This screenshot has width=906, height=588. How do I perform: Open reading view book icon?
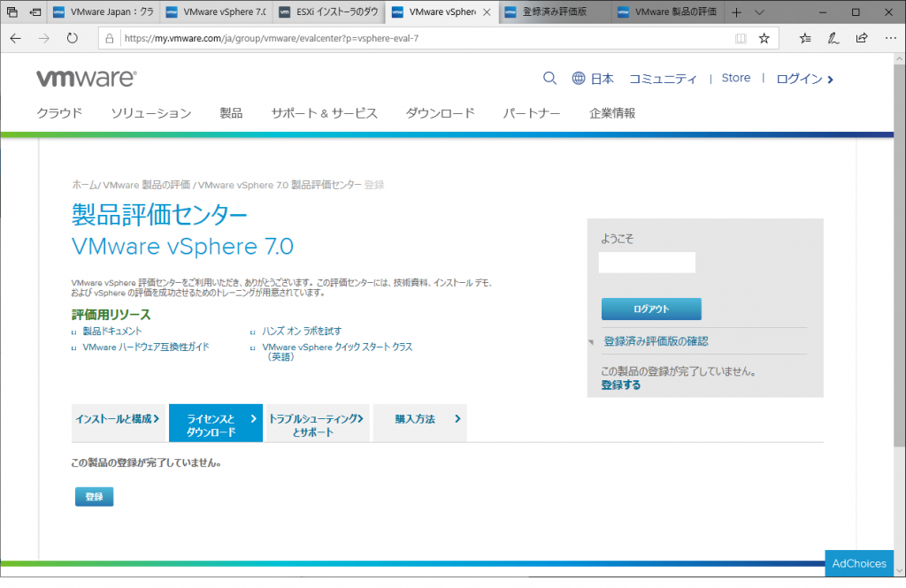pos(741,39)
